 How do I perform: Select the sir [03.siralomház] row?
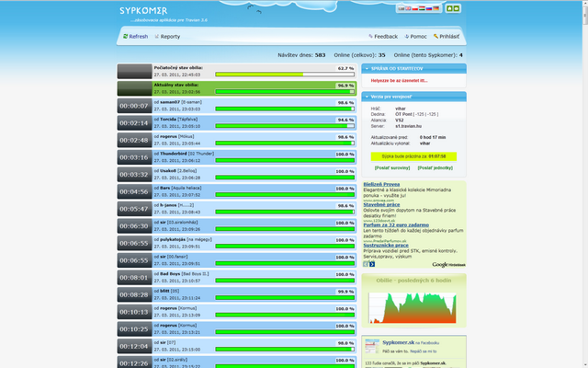click(x=237, y=226)
